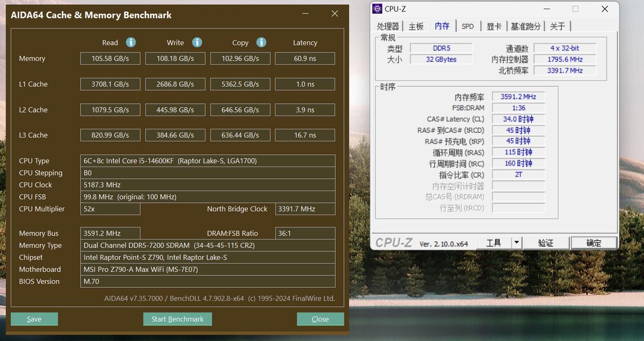Click L1 Cache Copy value 5362.5 GB/s
The width and height of the screenshot is (644, 341).
240,84
